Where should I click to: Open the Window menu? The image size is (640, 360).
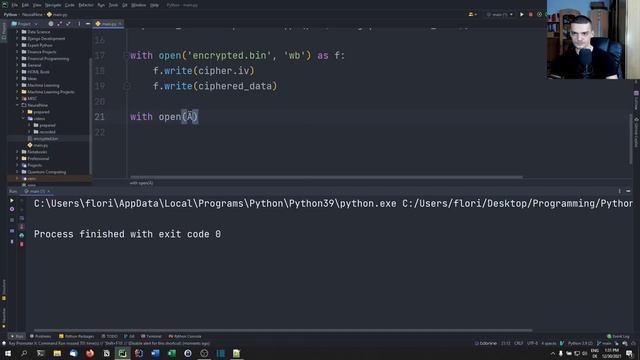(x=138, y=5)
